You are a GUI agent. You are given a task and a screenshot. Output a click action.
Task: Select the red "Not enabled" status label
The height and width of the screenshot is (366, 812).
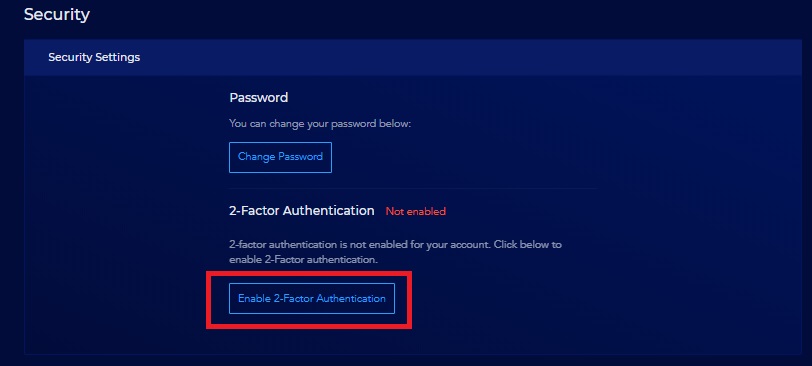tap(415, 211)
